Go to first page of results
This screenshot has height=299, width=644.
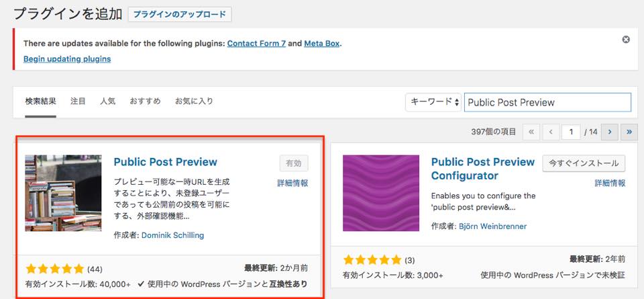pos(531,132)
